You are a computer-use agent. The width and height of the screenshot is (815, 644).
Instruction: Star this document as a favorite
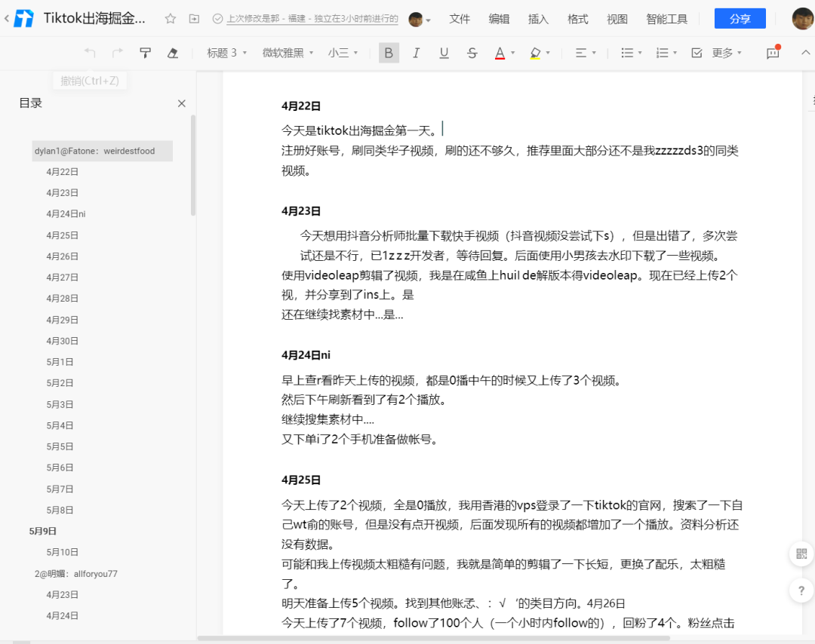(x=170, y=19)
